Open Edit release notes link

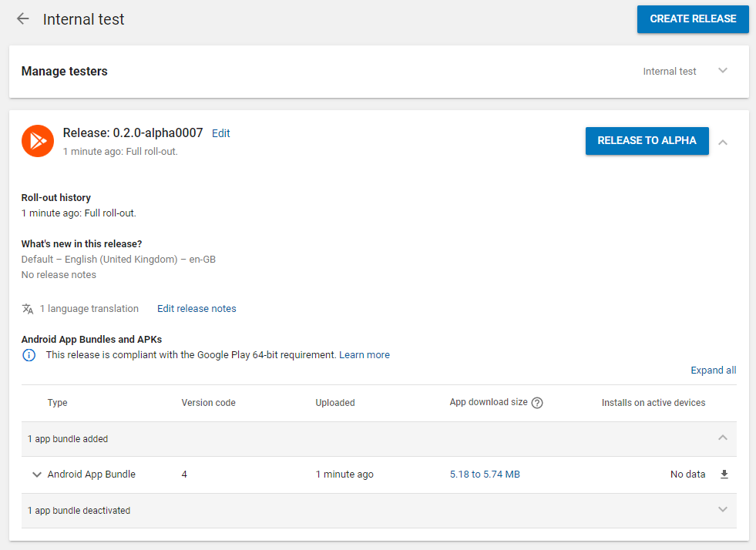point(197,308)
